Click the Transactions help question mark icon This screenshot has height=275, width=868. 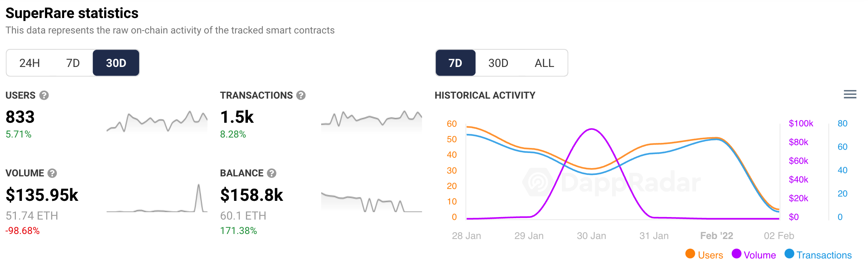click(x=301, y=95)
